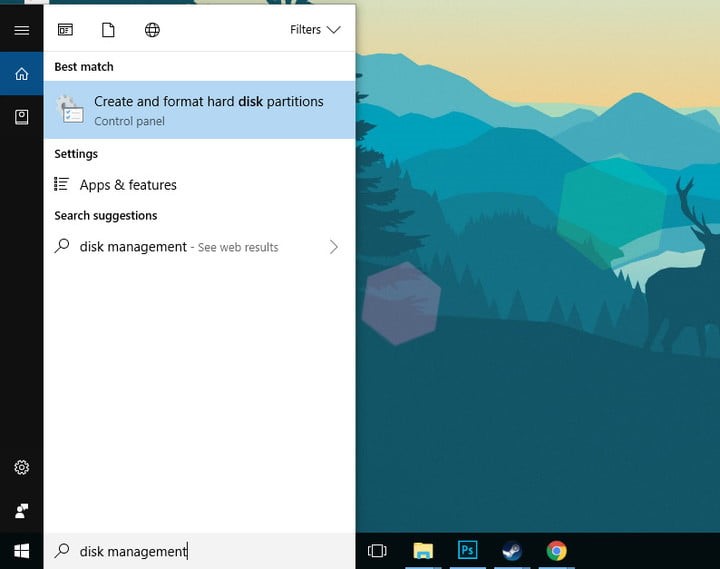Viewport: 720px width, 569px height.
Task: Filter results by Apps icon
Action: [x=65, y=30]
